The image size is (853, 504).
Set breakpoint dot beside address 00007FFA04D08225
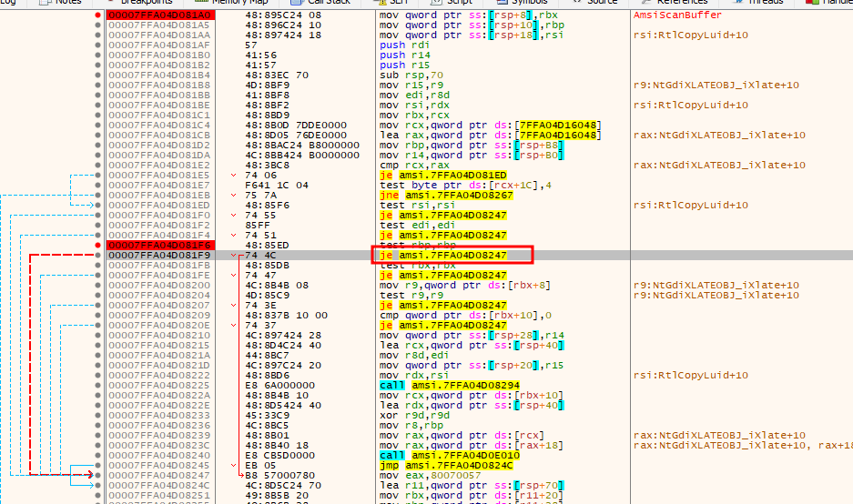[x=98, y=385]
